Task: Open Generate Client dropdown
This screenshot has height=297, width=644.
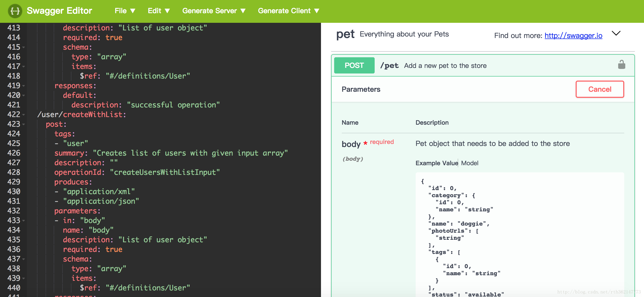Action: (288, 11)
